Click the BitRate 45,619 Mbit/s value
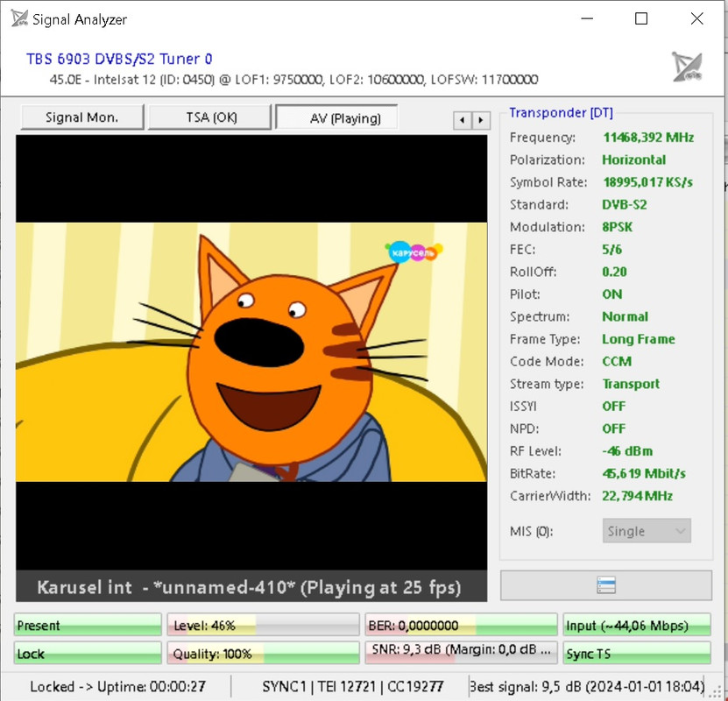728x701 pixels. (644, 473)
